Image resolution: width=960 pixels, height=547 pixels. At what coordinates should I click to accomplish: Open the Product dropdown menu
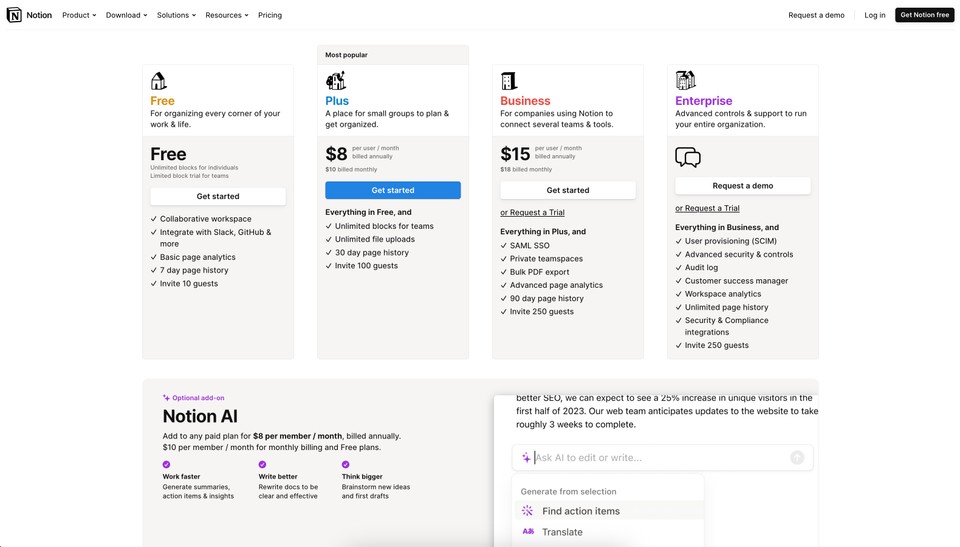(79, 15)
